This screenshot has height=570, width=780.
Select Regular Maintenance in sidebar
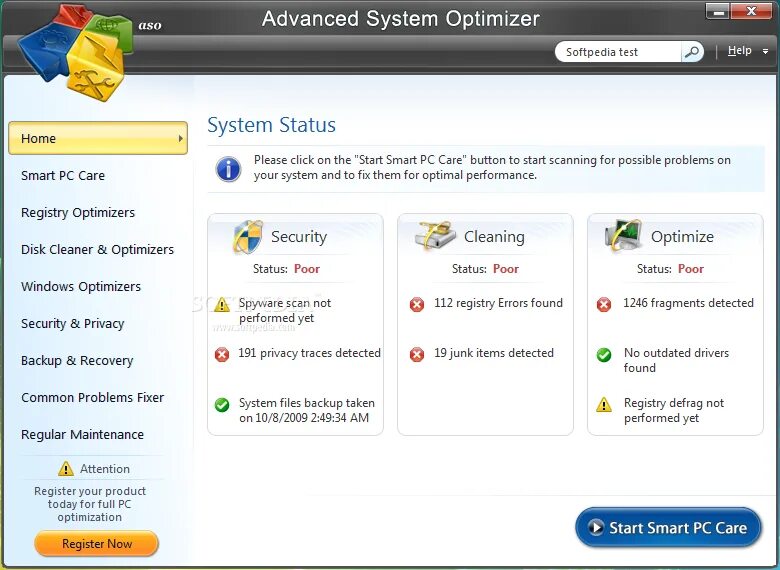pyautogui.click(x=83, y=435)
